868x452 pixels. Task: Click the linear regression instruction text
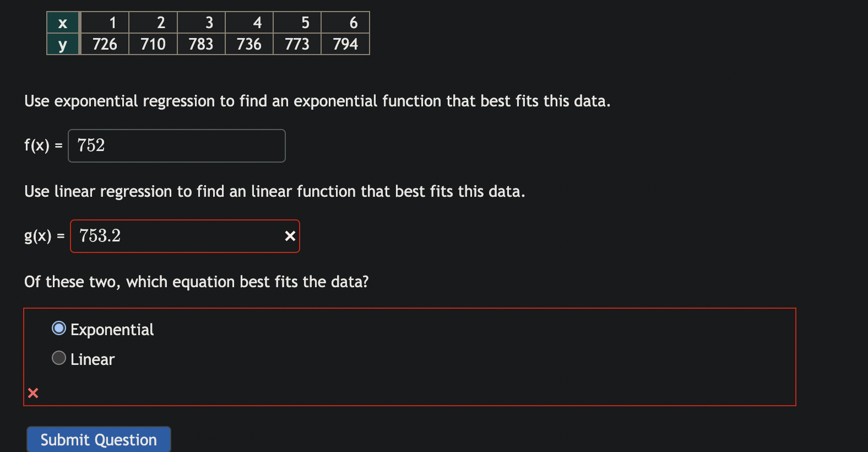tap(274, 191)
